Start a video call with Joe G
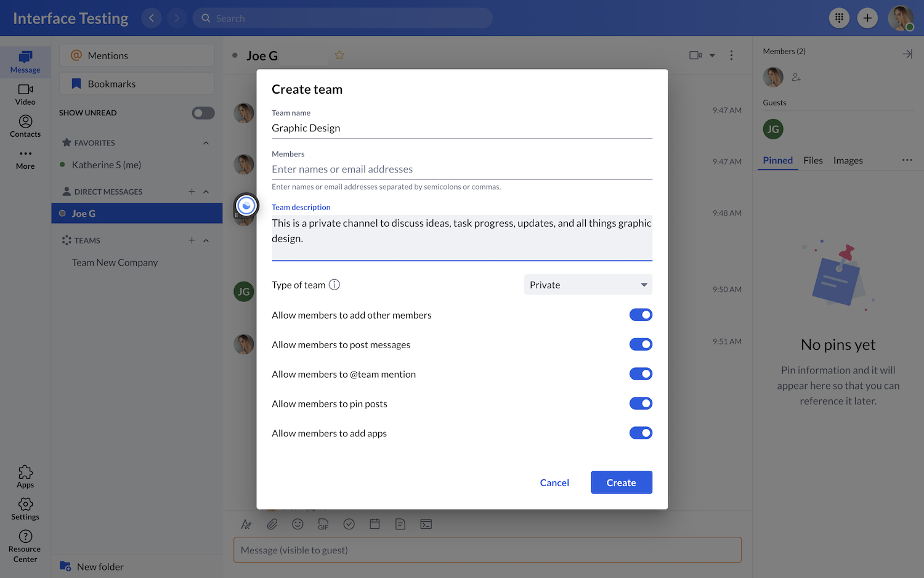924x578 pixels. pos(695,55)
